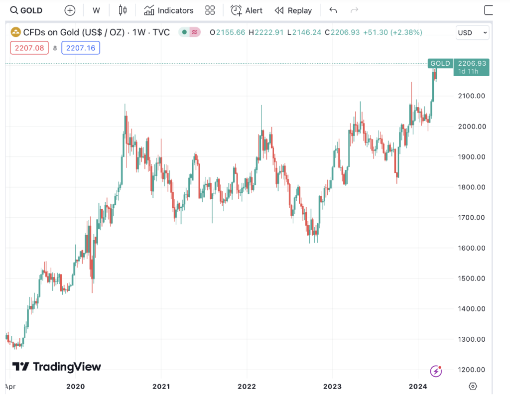The height and width of the screenshot is (420, 510).
Task: Open the Indicators panel
Action: [x=168, y=10]
